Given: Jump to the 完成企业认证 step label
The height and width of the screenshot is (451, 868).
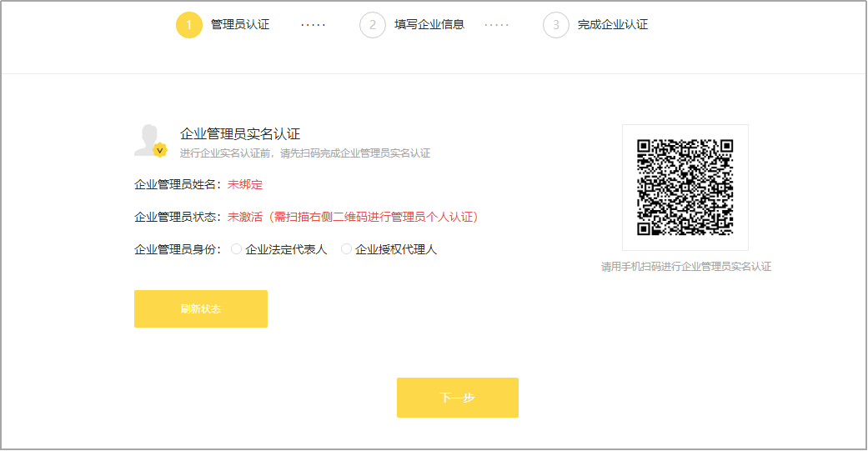Looking at the screenshot, I should coord(613,25).
